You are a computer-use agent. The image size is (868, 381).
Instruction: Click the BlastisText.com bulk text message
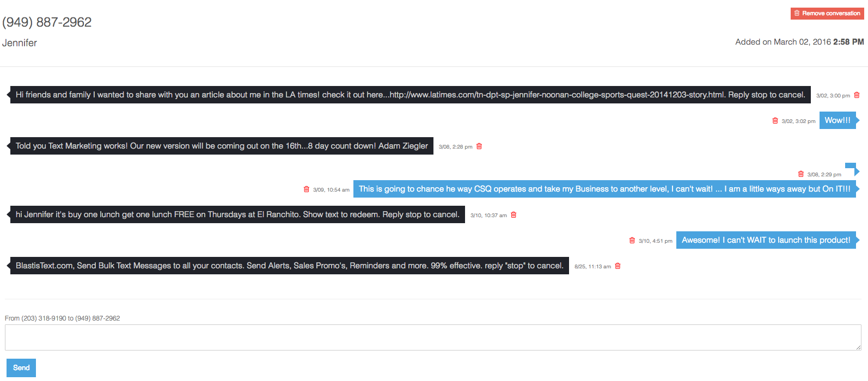(x=289, y=266)
